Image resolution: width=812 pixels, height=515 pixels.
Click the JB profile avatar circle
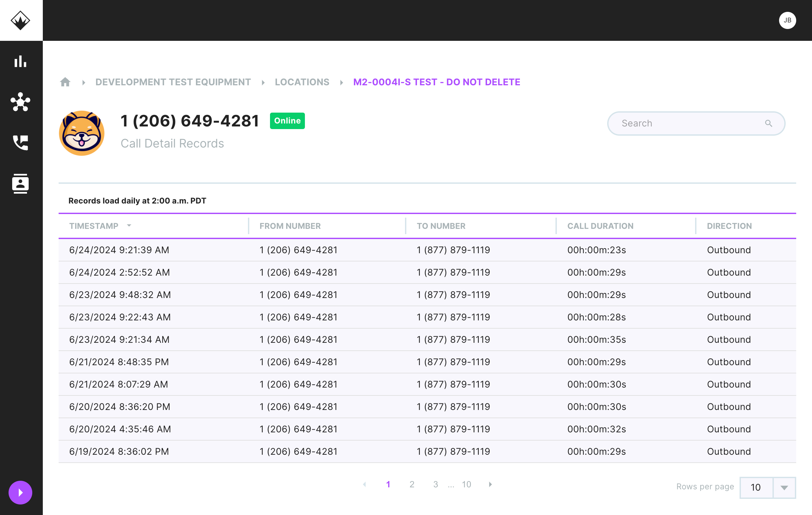point(788,20)
